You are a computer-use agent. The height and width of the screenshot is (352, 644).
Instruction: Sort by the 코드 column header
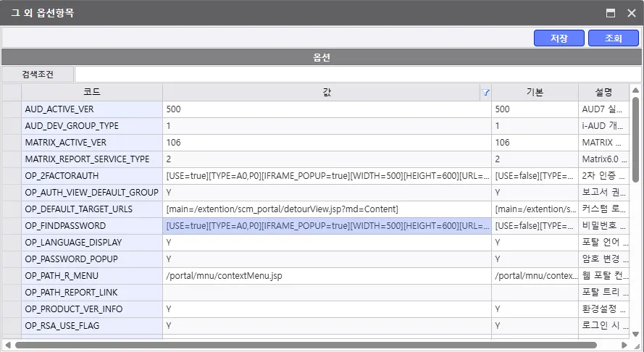click(91, 93)
